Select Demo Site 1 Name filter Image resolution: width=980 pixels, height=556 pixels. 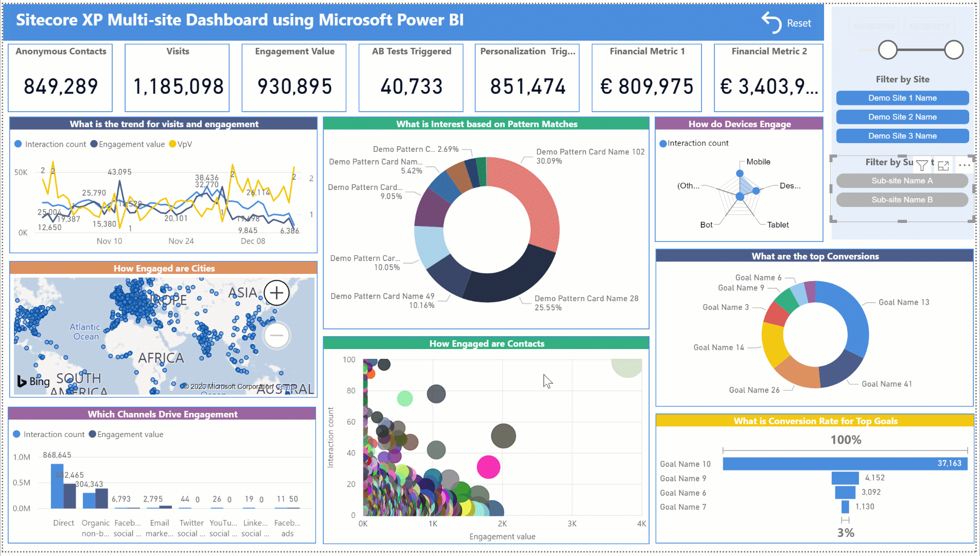tap(902, 98)
